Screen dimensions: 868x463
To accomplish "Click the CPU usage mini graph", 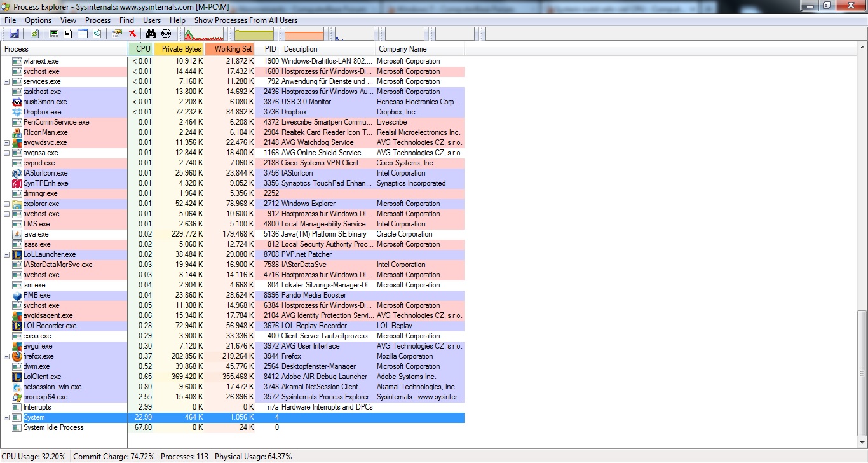I will click(204, 34).
